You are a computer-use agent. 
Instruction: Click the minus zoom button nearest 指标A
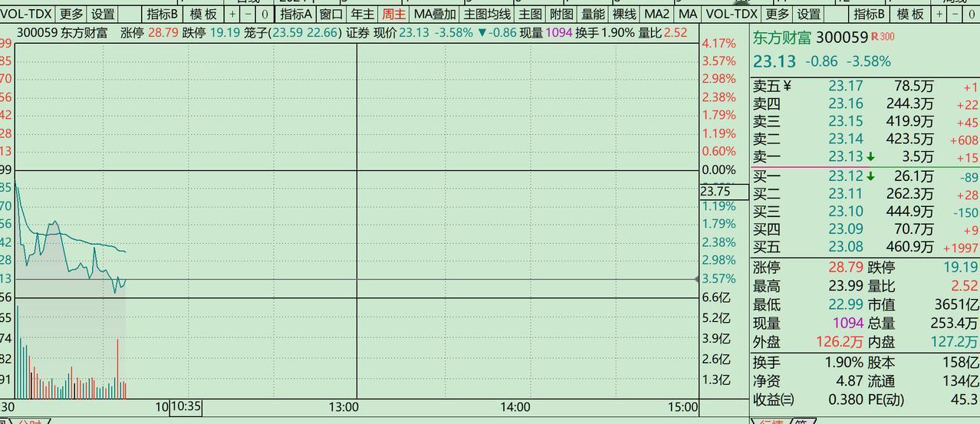click(249, 14)
